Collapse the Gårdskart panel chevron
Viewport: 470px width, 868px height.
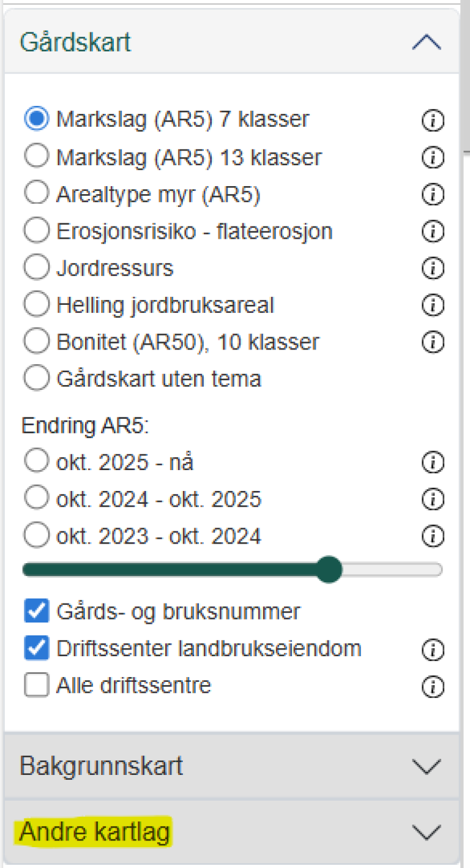[427, 43]
